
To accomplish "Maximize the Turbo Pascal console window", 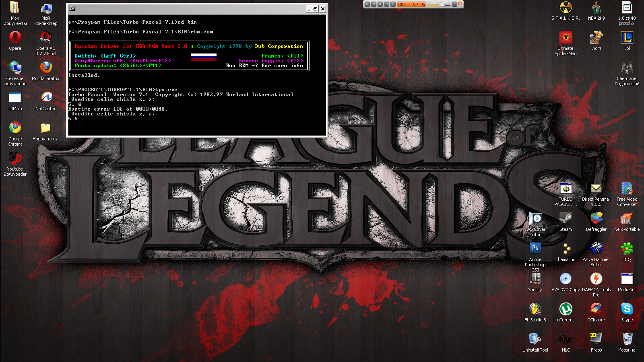I will point(316,9).
